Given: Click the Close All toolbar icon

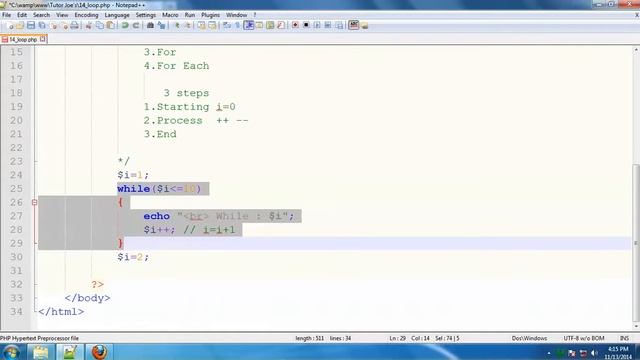Looking at the screenshot, I should 64,25.
